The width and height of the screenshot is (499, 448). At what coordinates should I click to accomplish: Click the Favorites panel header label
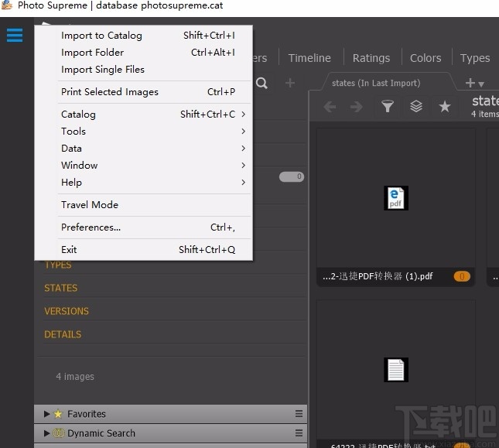[87, 414]
